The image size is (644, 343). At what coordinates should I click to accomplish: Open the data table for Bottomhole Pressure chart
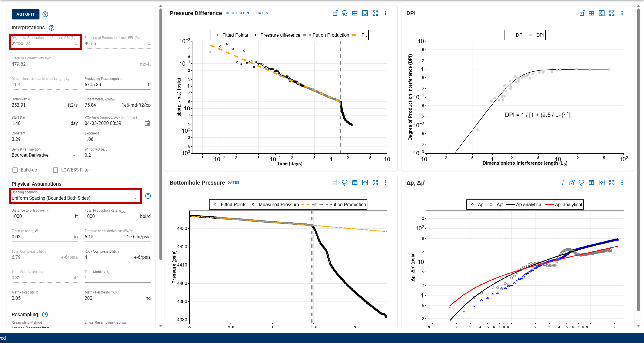(x=355, y=183)
